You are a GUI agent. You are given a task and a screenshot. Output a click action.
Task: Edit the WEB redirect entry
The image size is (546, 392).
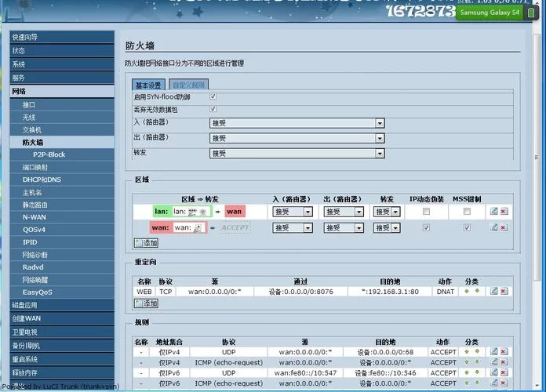493,291
